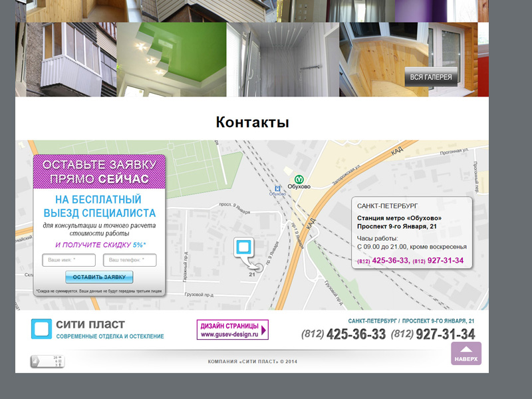Image resolution: width=532 pixels, height=399 pixels.
Task: Click the И ПОЛУЧИТЕ СКИДКУ 5% text
Action: tap(100, 245)
